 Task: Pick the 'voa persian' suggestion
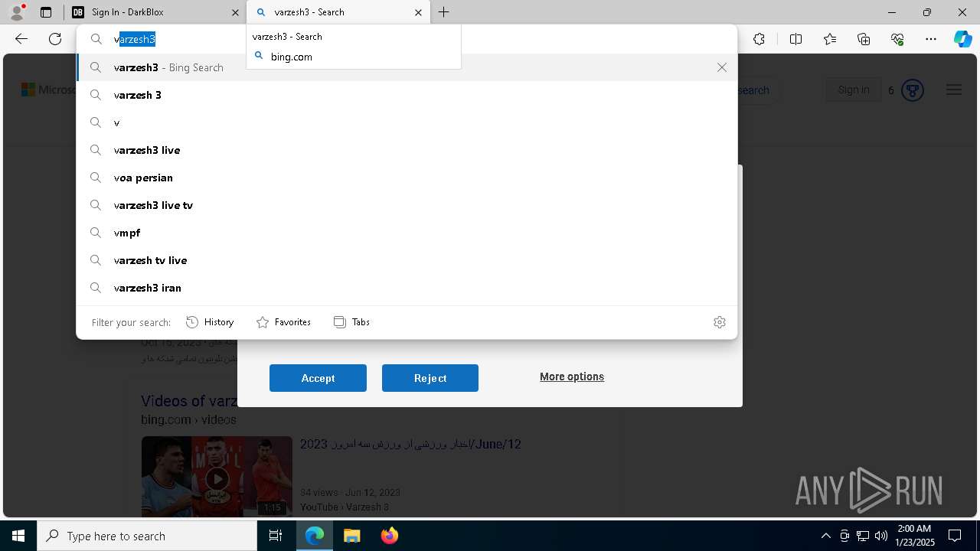(x=407, y=178)
